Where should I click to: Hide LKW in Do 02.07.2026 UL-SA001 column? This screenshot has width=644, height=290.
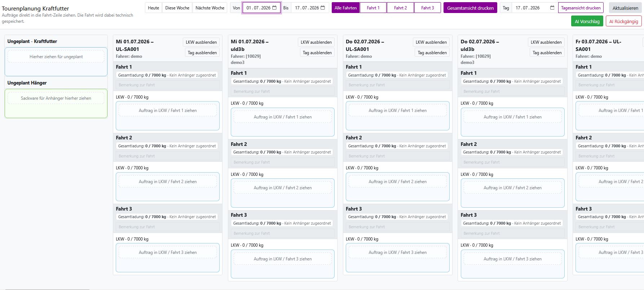pos(431,42)
